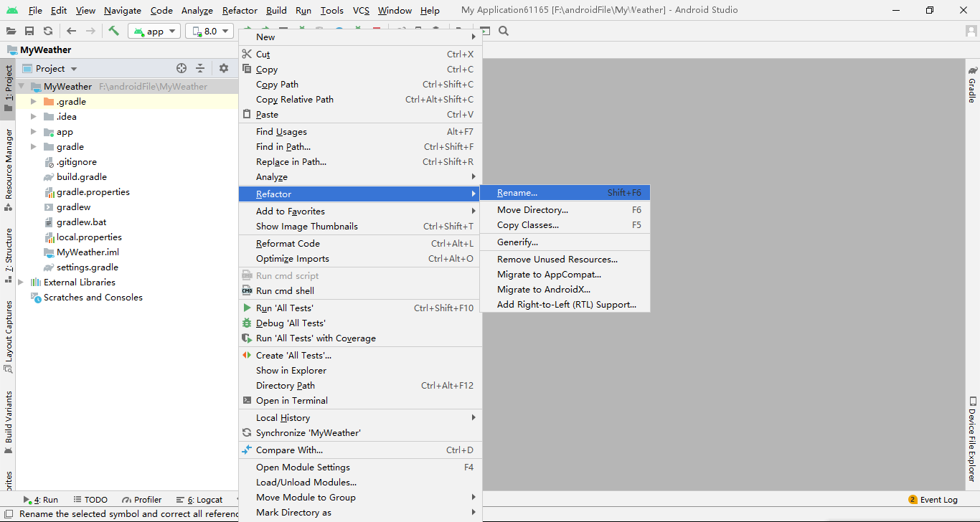Run 'All Tests' from the context menu
Image resolution: width=980 pixels, height=522 pixels.
[x=360, y=308]
